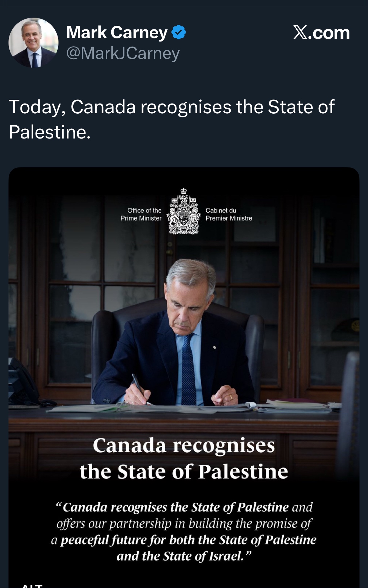Open the Mark Carney display name
The height and width of the screenshot is (588, 368).
(117, 32)
